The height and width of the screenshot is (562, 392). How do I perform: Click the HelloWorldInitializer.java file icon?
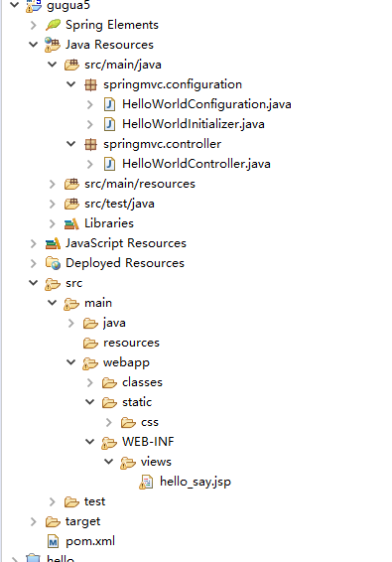109,124
